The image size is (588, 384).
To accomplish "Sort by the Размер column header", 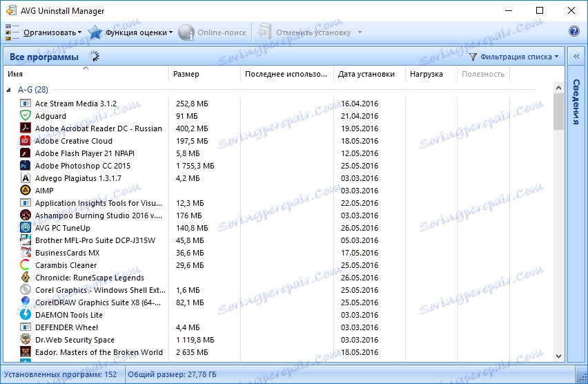I will click(204, 74).
